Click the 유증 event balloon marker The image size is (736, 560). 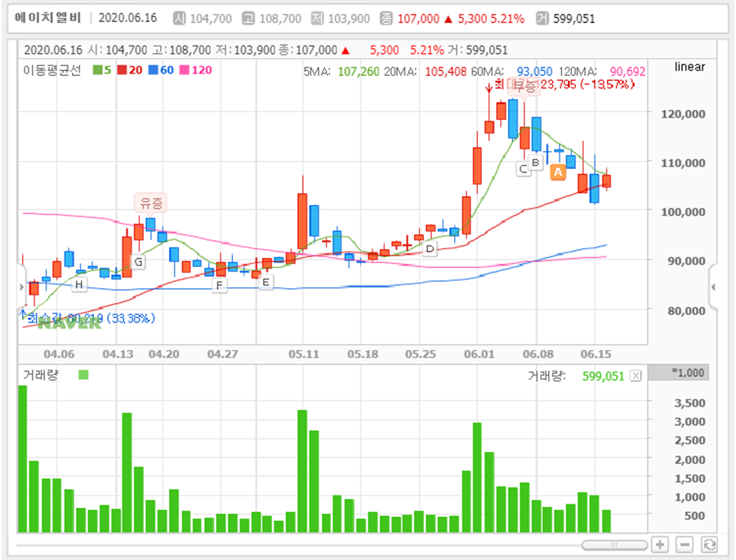click(150, 203)
